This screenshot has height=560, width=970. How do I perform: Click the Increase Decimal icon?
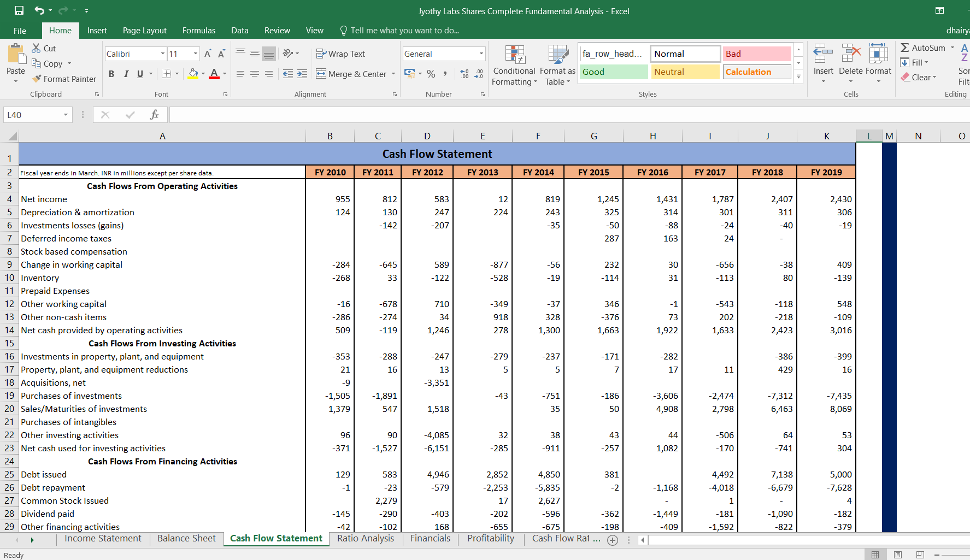coord(465,74)
